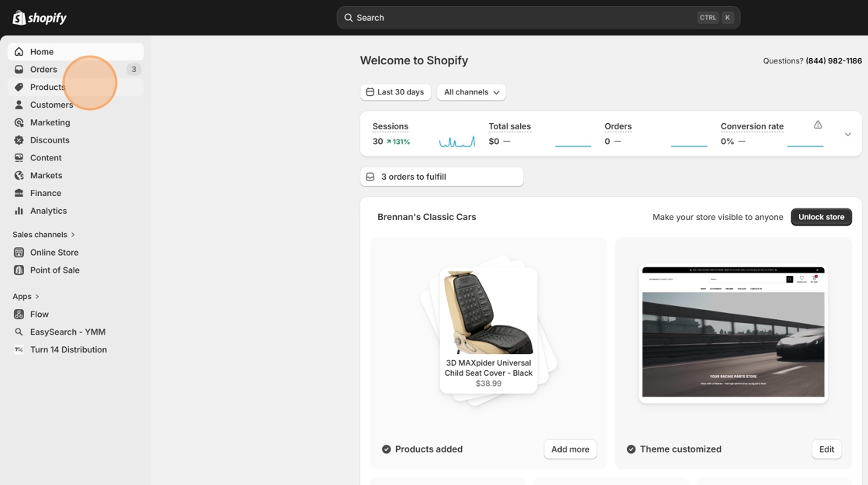The image size is (868, 485).
Task: Open the Turn 14 Distribution app
Action: click(76, 350)
